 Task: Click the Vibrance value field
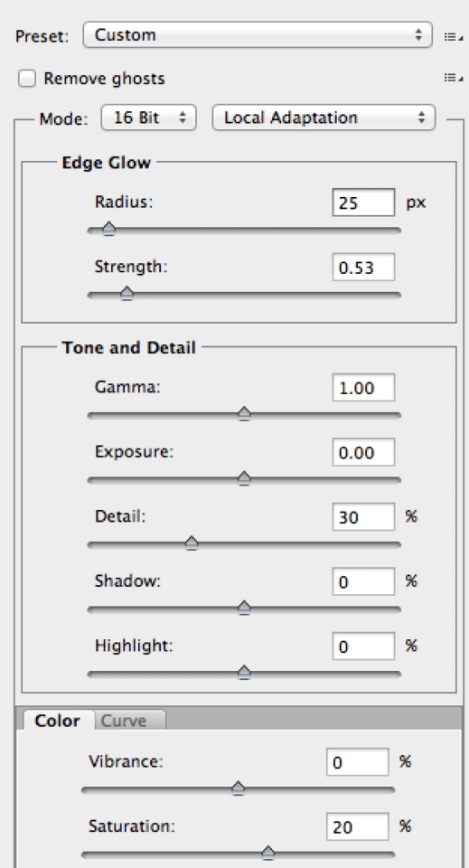tap(357, 762)
